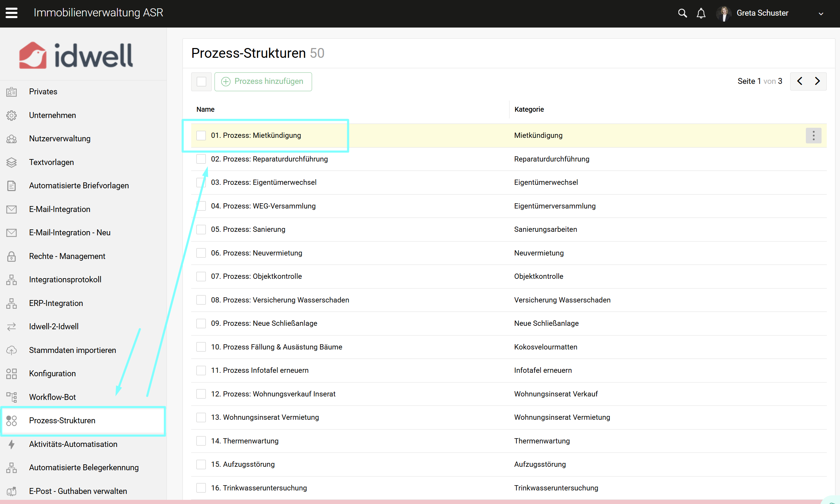Click the Prozess hinzufügen button
This screenshot has height=504, width=840.
point(263,81)
